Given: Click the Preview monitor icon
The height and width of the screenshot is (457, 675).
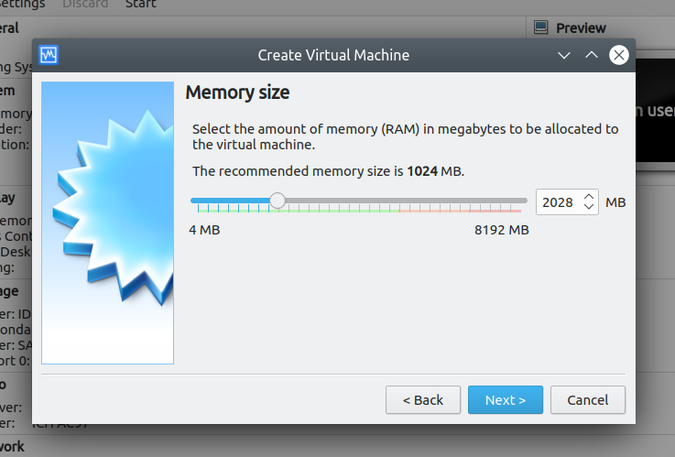Looking at the screenshot, I should (x=541, y=28).
